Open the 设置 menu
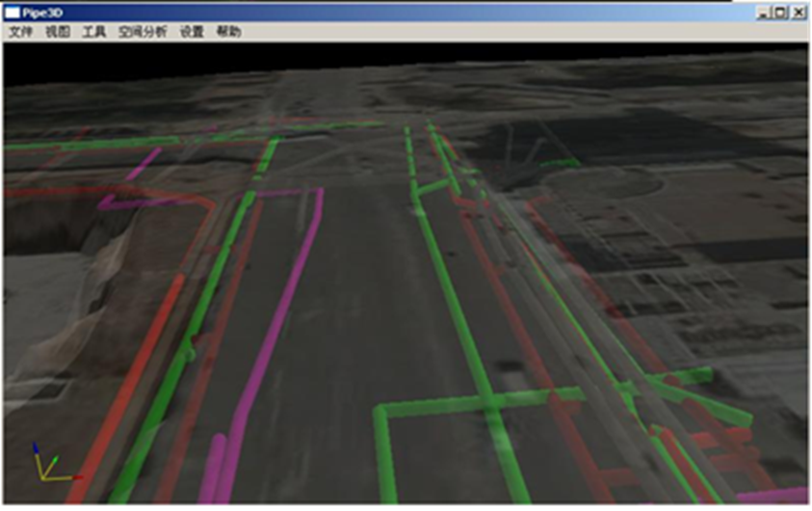This screenshot has height=511, width=812. click(192, 32)
